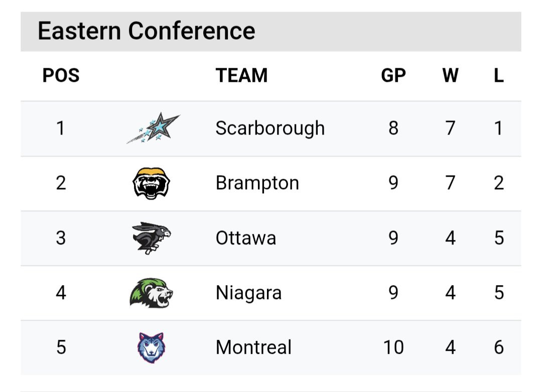This screenshot has width=542, height=392.
Task: Open the Niagara green-maned lion logo
Action: 152,293
